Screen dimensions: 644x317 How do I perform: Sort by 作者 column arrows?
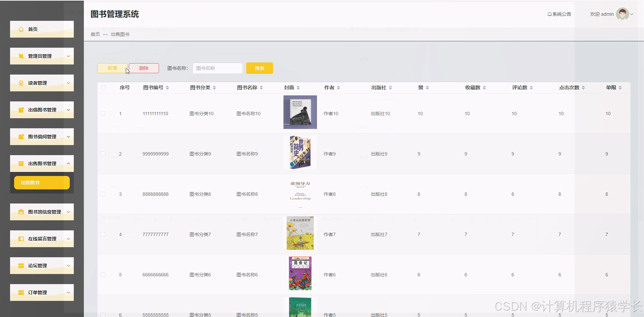pyautogui.click(x=338, y=88)
